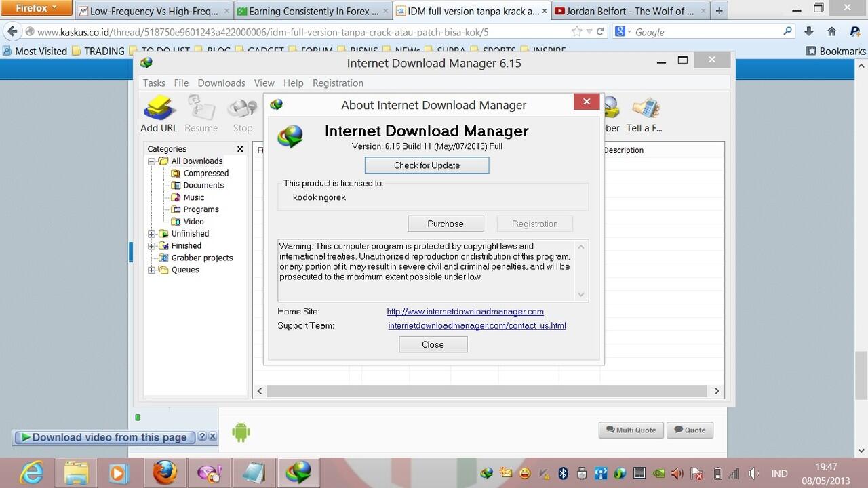
Task: Bookmark this page with the star icon
Action: (x=576, y=31)
